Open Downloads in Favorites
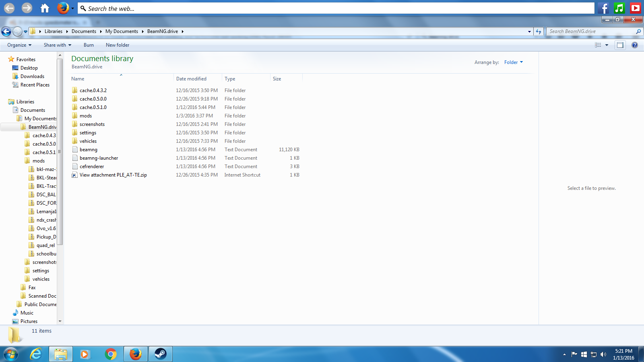This screenshot has height=362, width=644. [x=32, y=76]
